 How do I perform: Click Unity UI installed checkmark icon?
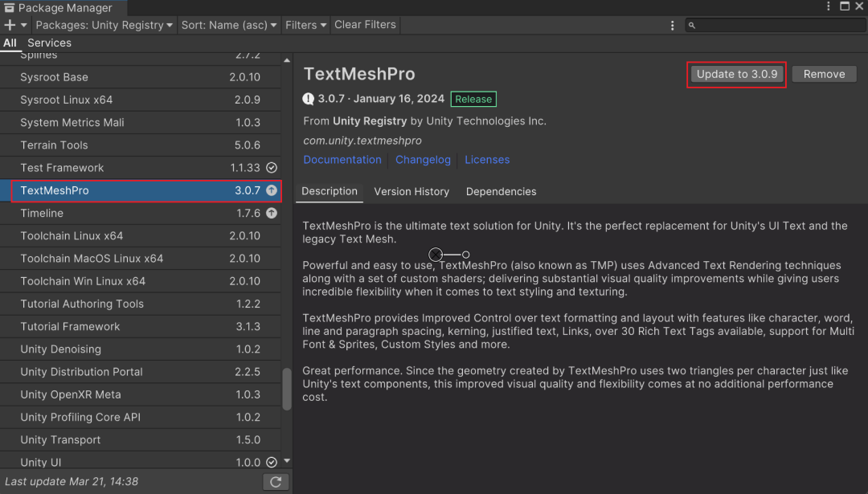[272, 462]
